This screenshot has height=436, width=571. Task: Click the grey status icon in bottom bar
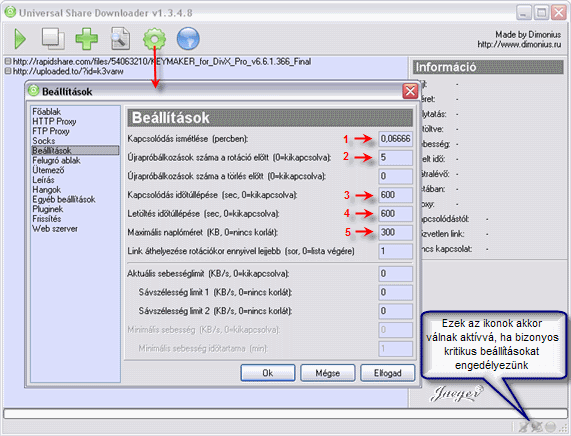551,426
